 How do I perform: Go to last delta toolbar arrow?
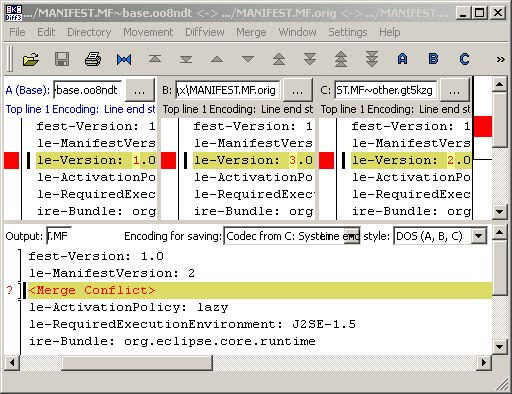tap(186, 59)
